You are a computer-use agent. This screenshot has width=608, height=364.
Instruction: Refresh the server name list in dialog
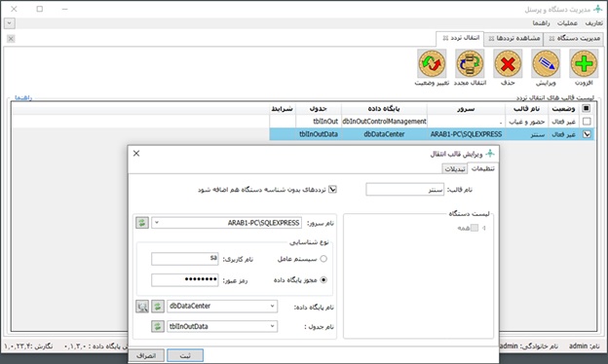(142, 223)
